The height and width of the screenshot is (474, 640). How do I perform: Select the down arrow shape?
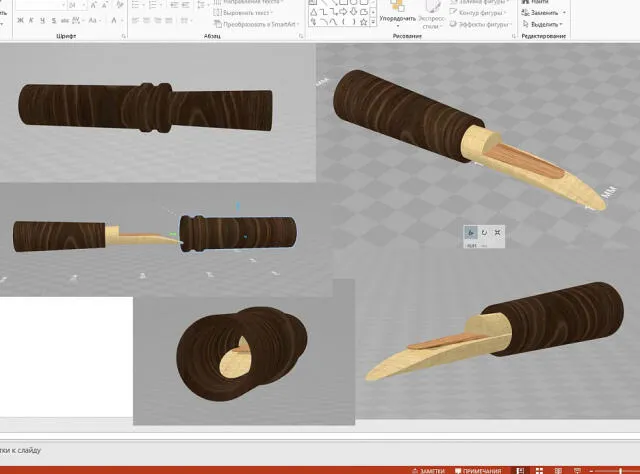pos(353,12)
